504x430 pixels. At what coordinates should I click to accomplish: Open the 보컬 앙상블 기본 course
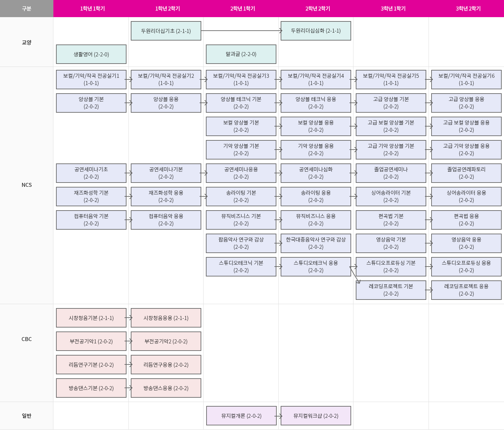241,126
